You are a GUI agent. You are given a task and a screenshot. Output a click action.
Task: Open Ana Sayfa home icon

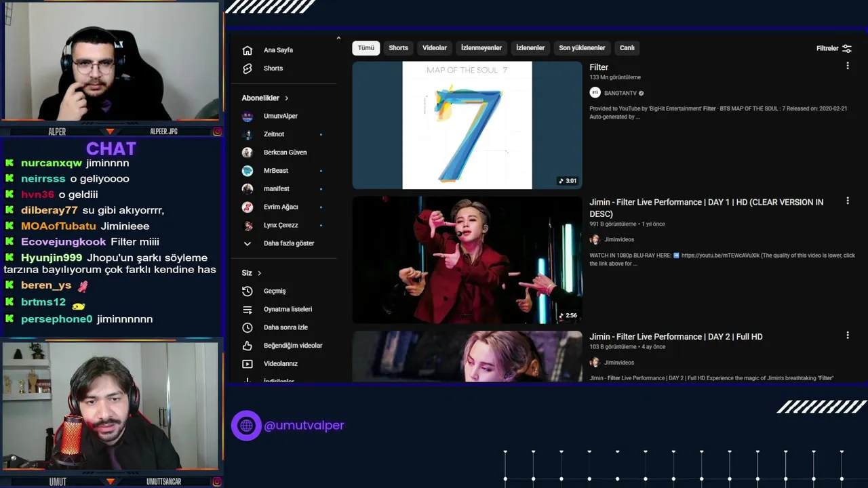(248, 50)
